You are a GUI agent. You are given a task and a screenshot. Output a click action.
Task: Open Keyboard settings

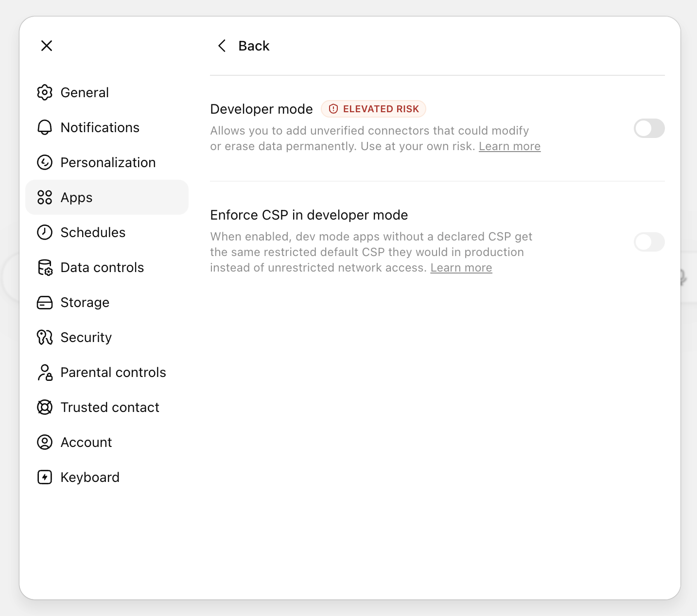[x=107, y=477]
